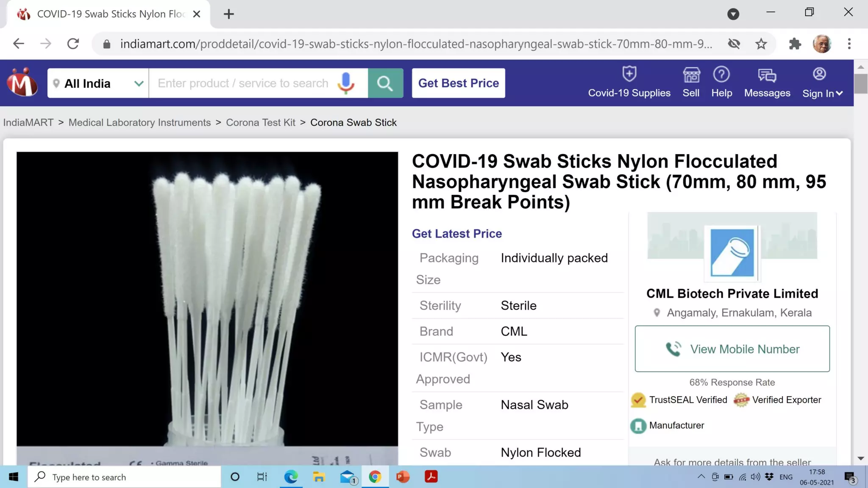Open Chrome extensions puzzle icon

(795, 44)
